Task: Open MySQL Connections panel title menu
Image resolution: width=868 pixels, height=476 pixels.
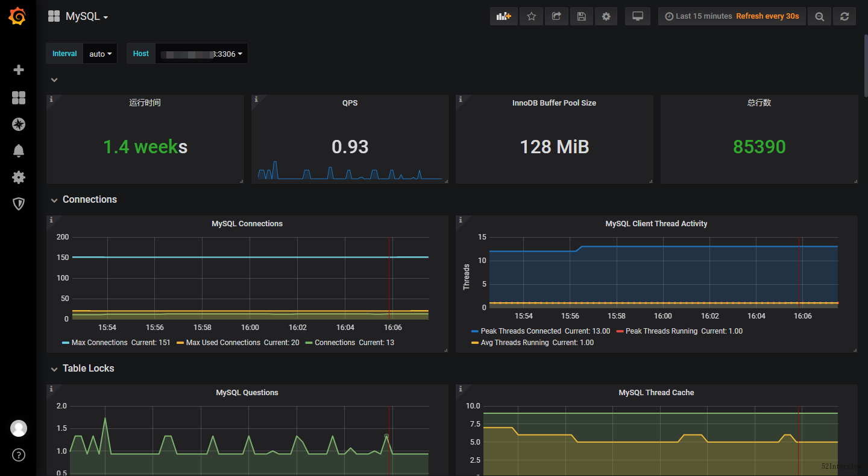Action: [x=247, y=224]
